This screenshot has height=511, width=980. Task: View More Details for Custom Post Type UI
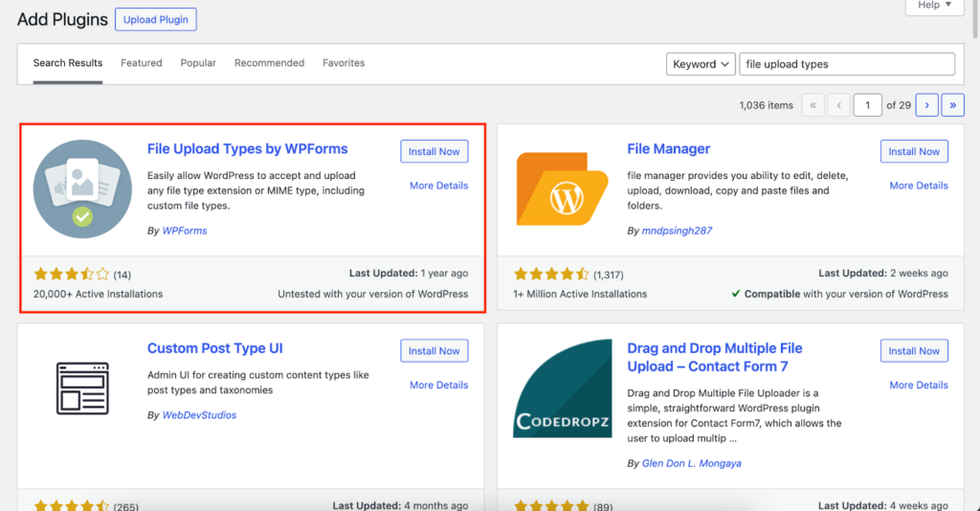pos(438,385)
